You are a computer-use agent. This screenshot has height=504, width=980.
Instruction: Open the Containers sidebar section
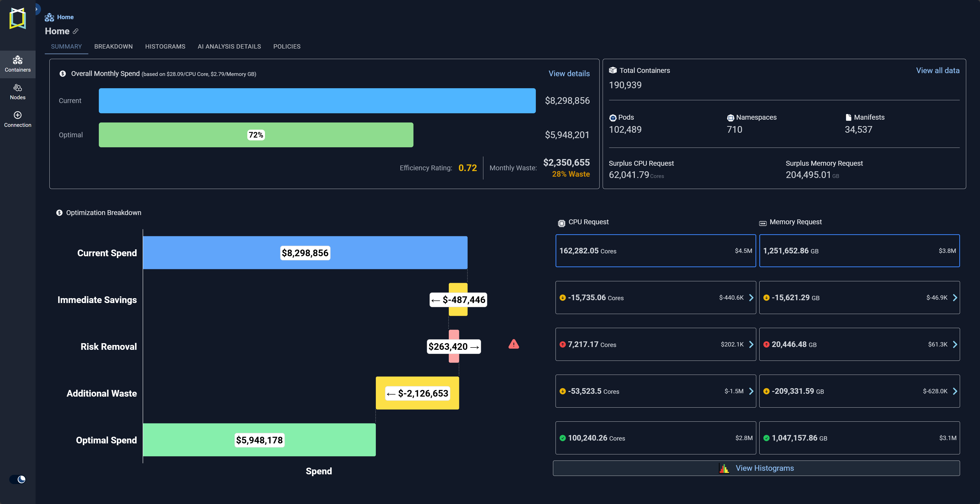[17, 64]
